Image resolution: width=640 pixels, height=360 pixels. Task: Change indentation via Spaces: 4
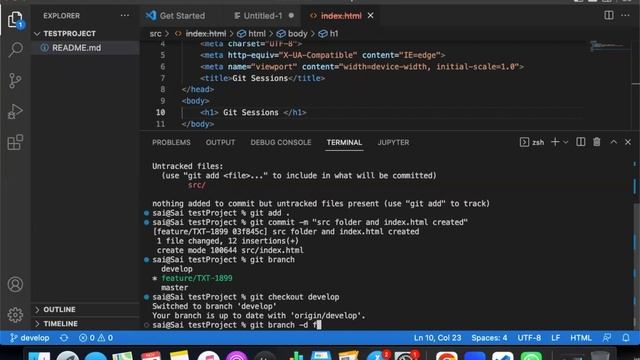point(489,338)
